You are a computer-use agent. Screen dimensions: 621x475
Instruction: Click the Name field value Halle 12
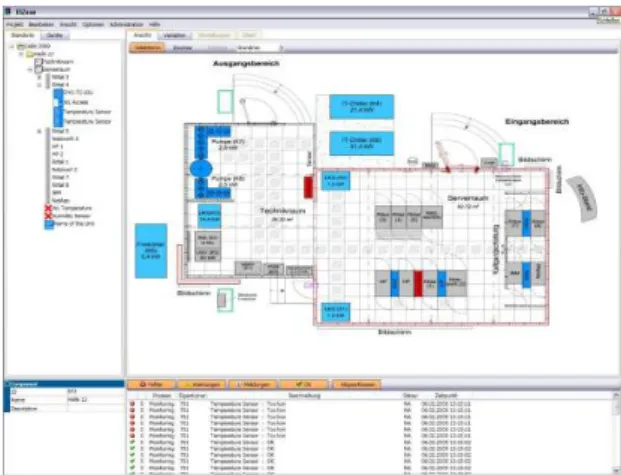pos(96,400)
